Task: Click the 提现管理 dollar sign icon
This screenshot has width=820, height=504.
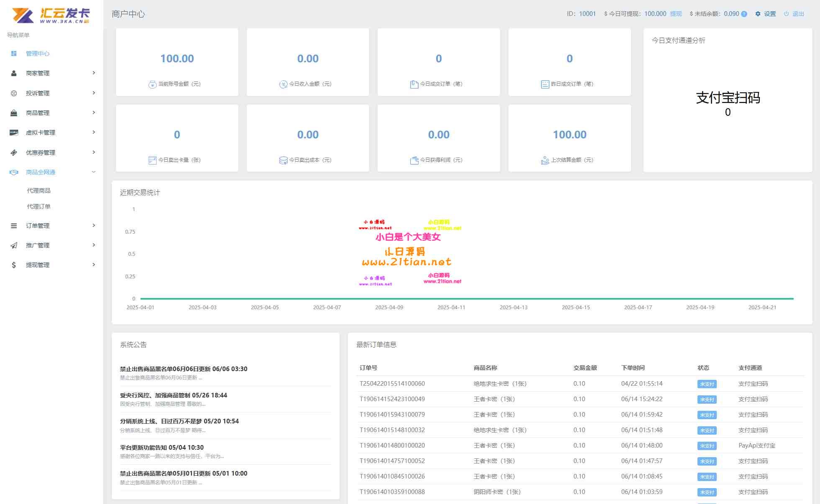Action: tap(14, 265)
